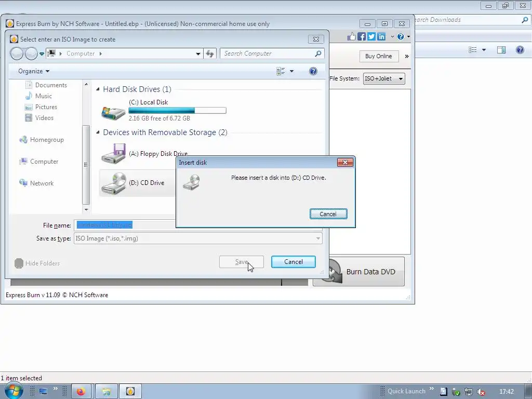Click the Local Disk capacity bar
The width and height of the screenshot is (532, 399).
click(x=177, y=110)
